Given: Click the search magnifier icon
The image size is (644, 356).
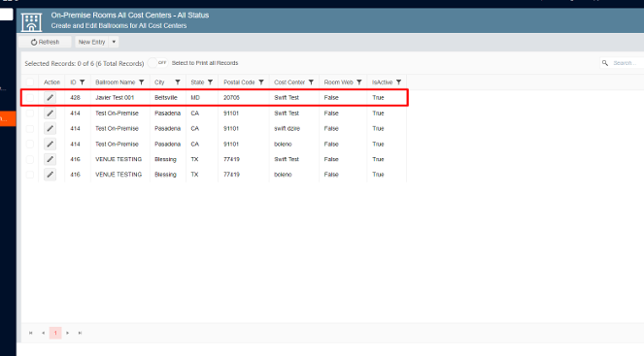Looking at the screenshot, I should (605, 63).
